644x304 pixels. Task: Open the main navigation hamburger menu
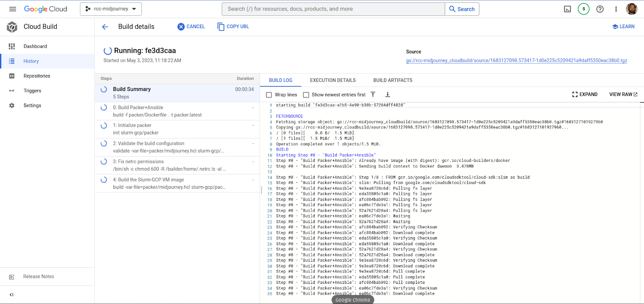[12, 9]
